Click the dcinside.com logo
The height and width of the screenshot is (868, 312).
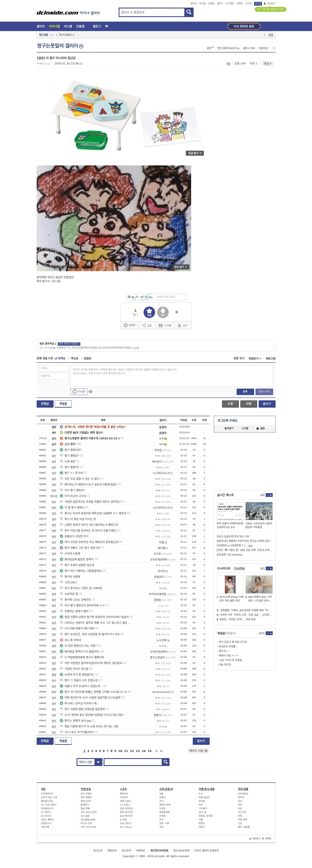pos(57,13)
